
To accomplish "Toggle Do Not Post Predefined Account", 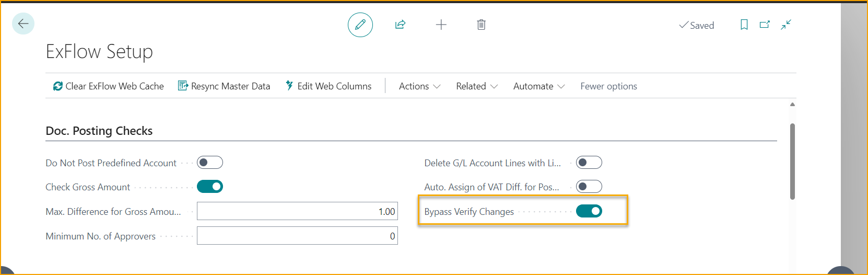I will coord(210,163).
